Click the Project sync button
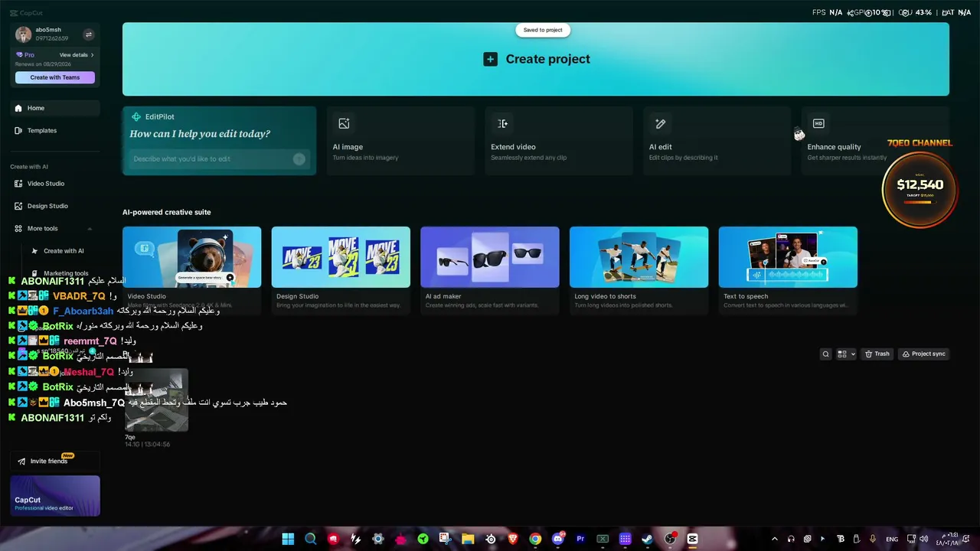 coord(923,354)
